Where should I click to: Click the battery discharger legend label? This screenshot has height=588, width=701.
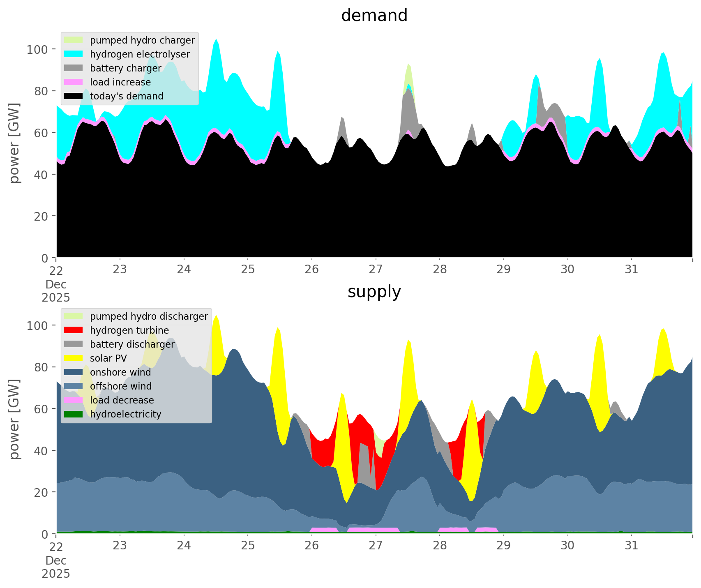pos(132,344)
